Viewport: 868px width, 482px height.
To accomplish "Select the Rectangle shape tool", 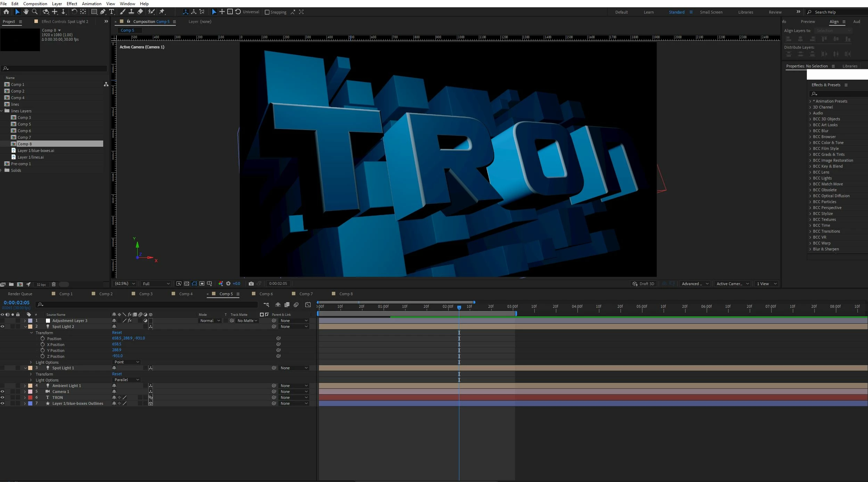I will [94, 12].
